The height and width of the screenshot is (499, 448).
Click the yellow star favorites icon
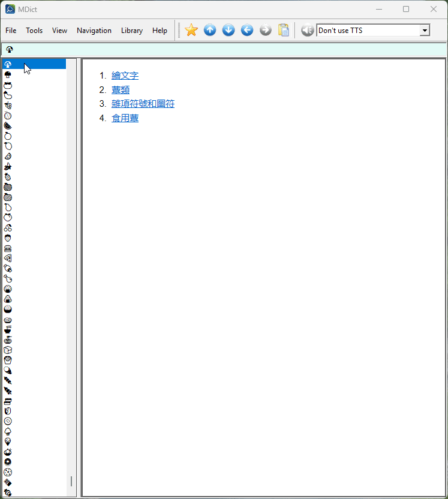pos(191,30)
